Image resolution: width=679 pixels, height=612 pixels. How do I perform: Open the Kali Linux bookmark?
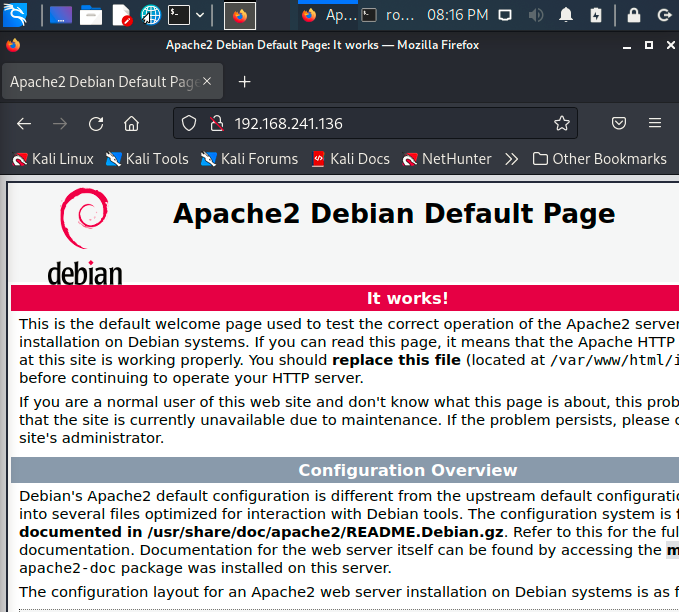click(x=52, y=159)
